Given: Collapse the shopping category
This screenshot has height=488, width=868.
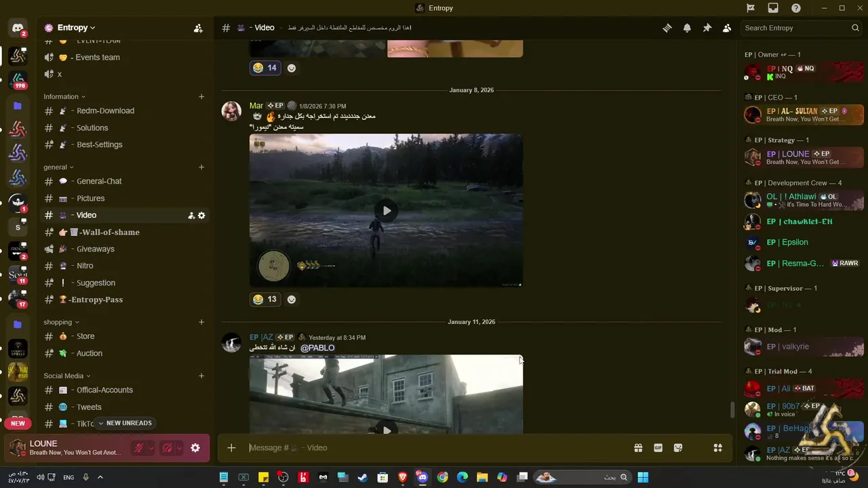Looking at the screenshot, I should pyautogui.click(x=61, y=323).
